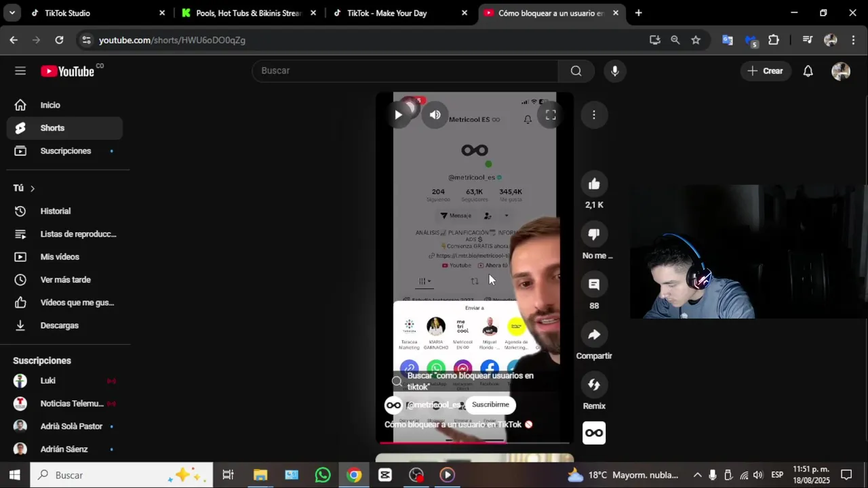868x488 pixels.
Task: Select Inicio in the sidebar
Action: point(64,105)
